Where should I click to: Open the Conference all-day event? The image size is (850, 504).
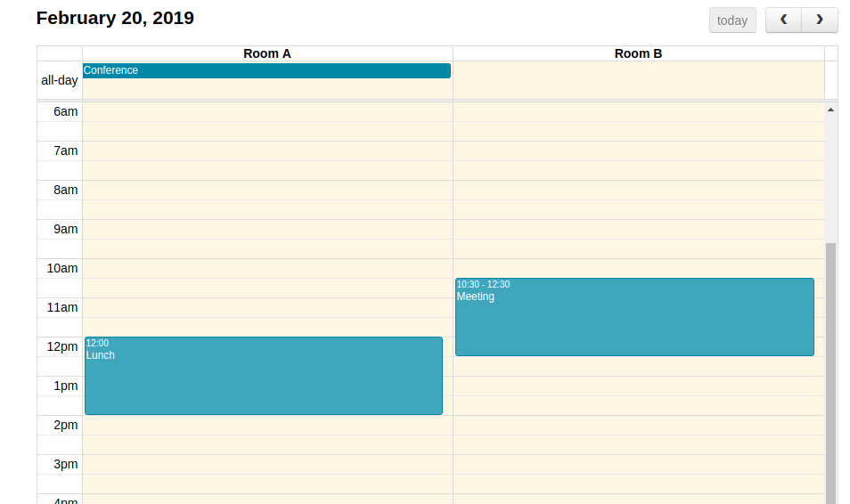(x=266, y=70)
